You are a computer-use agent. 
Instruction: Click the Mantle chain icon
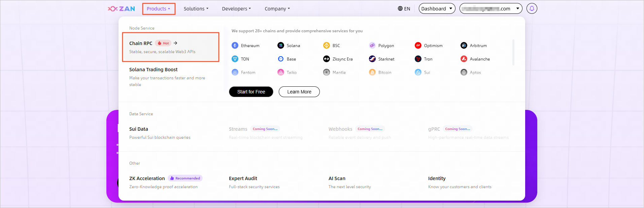(x=327, y=72)
